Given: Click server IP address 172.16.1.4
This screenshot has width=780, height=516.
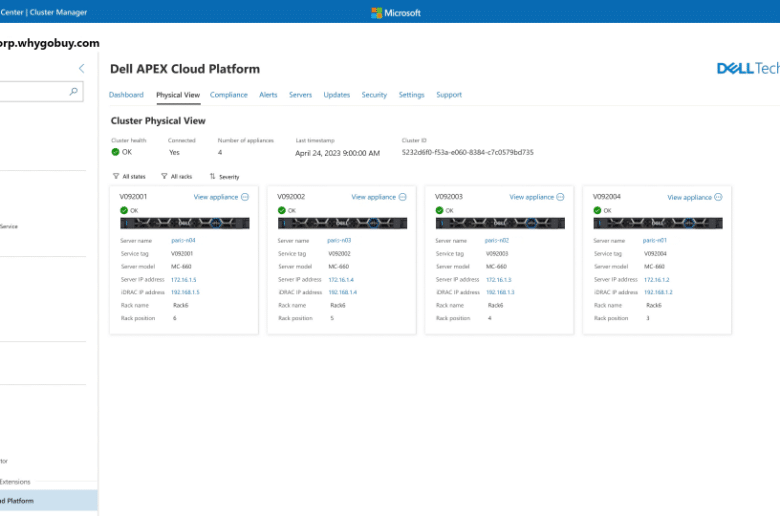Looking at the screenshot, I should 341,280.
